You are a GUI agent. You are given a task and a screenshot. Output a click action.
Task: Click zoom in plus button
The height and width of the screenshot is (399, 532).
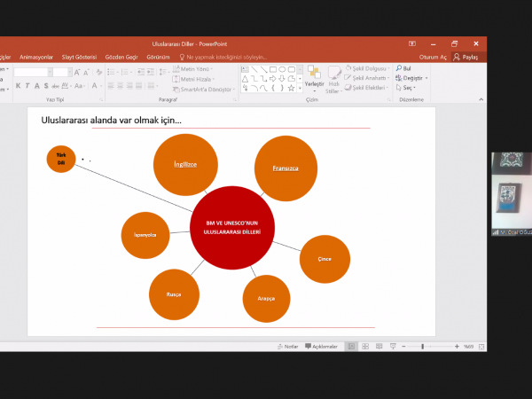(x=457, y=347)
